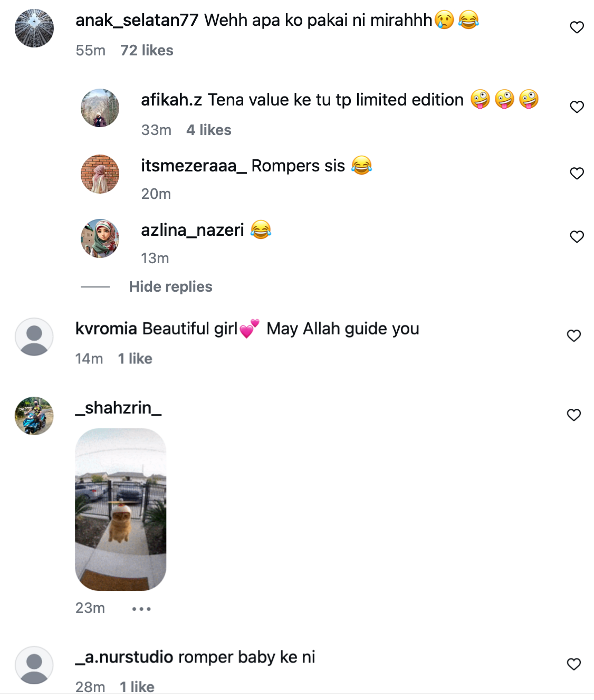Open azlina_nazeri's avatar

tap(100, 238)
